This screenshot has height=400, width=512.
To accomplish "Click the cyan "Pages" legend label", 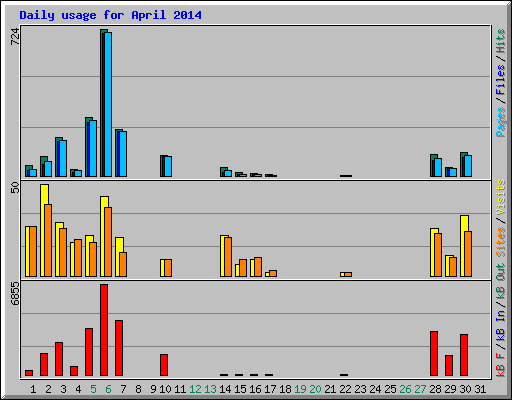I will point(501,122).
